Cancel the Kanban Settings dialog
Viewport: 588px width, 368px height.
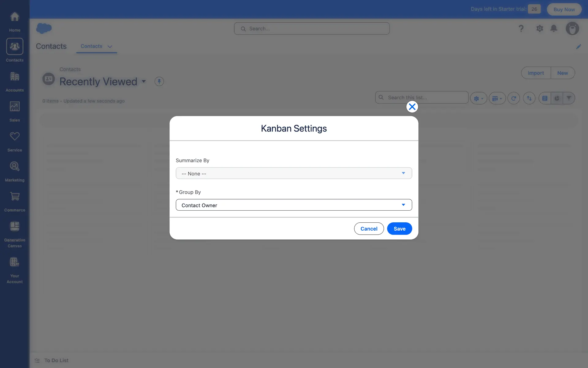369,229
